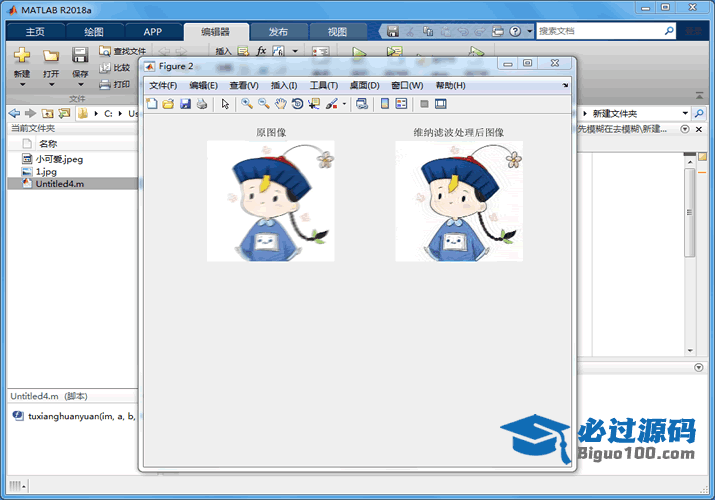Viewport: 715px width, 500px height.
Task: Select the Data Cursor tool
Action: coord(314,104)
